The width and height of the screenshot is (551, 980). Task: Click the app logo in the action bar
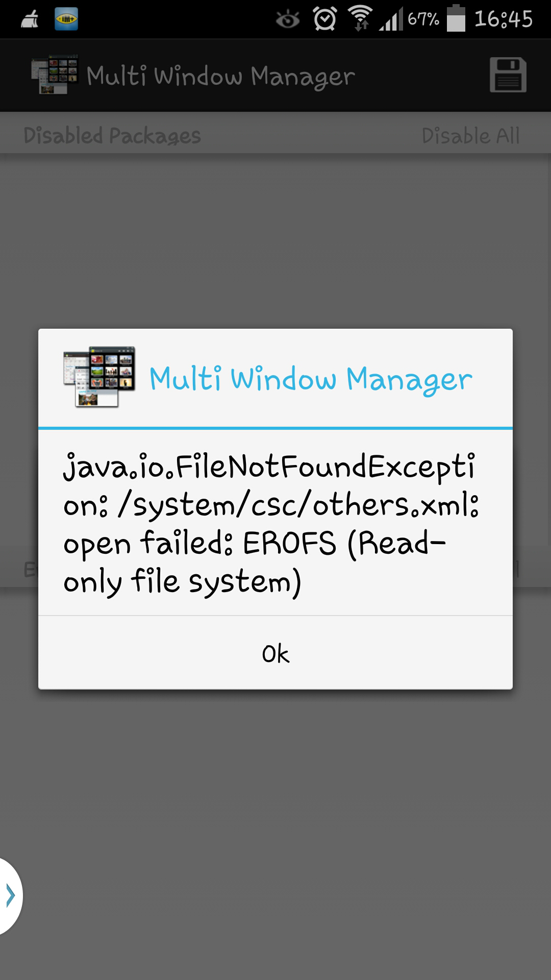click(55, 75)
